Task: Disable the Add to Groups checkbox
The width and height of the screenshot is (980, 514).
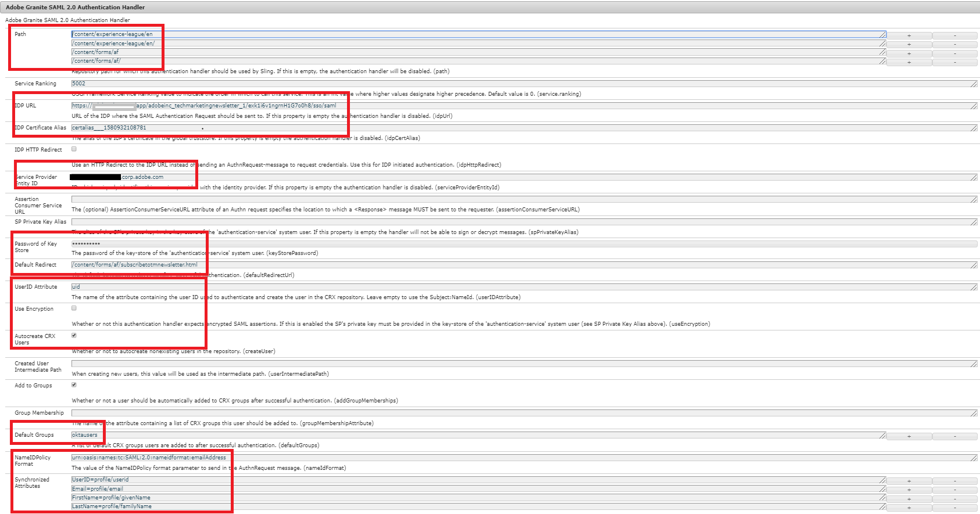Action: click(x=74, y=384)
